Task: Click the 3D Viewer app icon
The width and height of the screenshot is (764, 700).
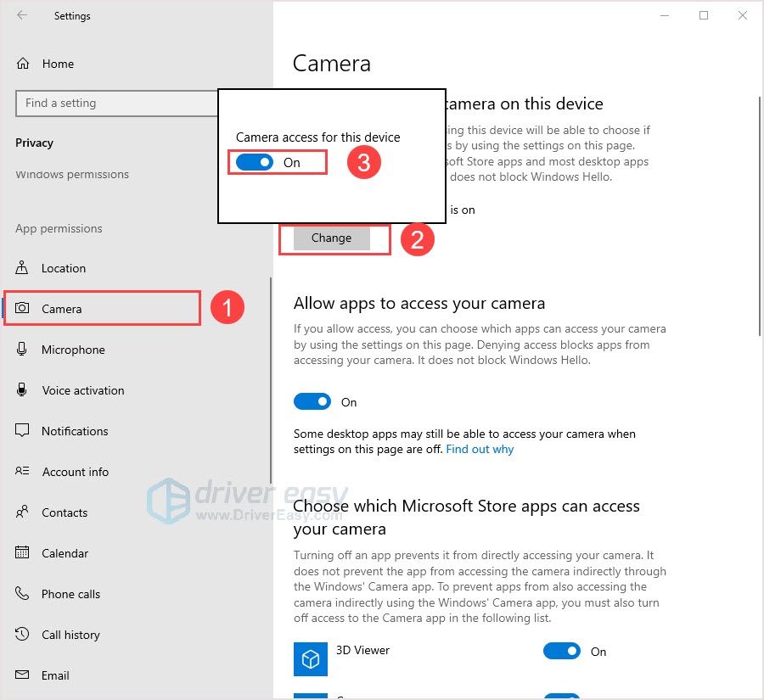Action: coord(311,658)
